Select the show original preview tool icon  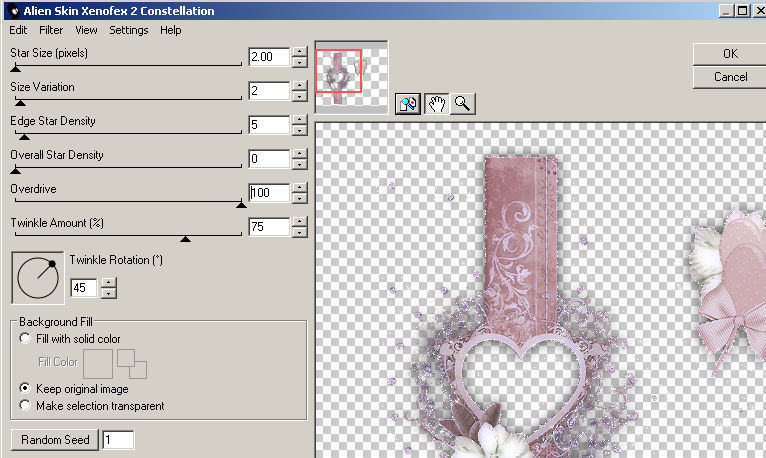point(408,104)
